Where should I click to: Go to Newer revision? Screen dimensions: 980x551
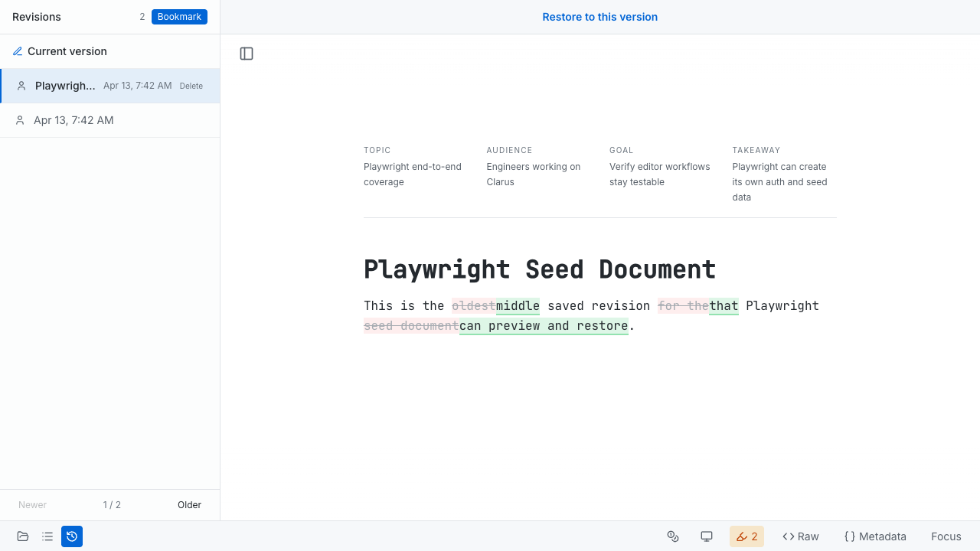point(33,505)
